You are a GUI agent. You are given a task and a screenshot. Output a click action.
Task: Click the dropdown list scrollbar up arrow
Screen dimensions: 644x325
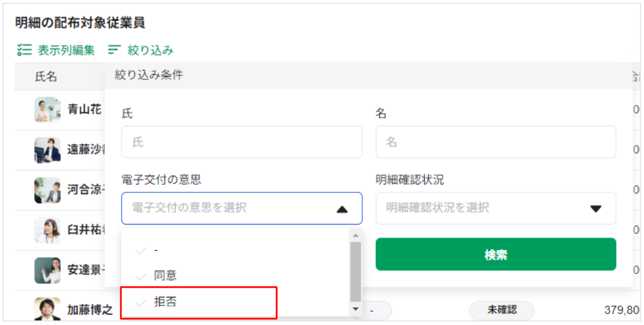[356, 236]
